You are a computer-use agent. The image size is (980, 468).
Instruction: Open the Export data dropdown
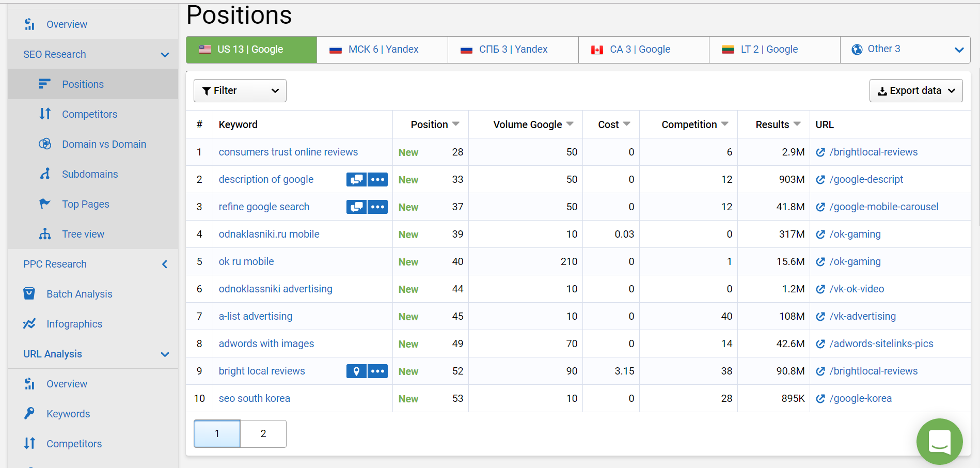point(916,90)
